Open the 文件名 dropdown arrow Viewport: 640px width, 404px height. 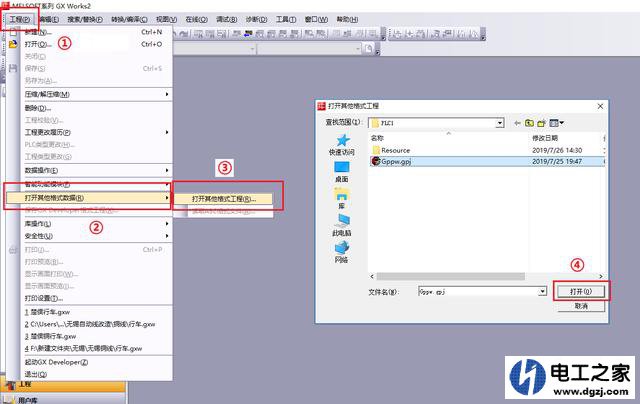click(x=542, y=292)
